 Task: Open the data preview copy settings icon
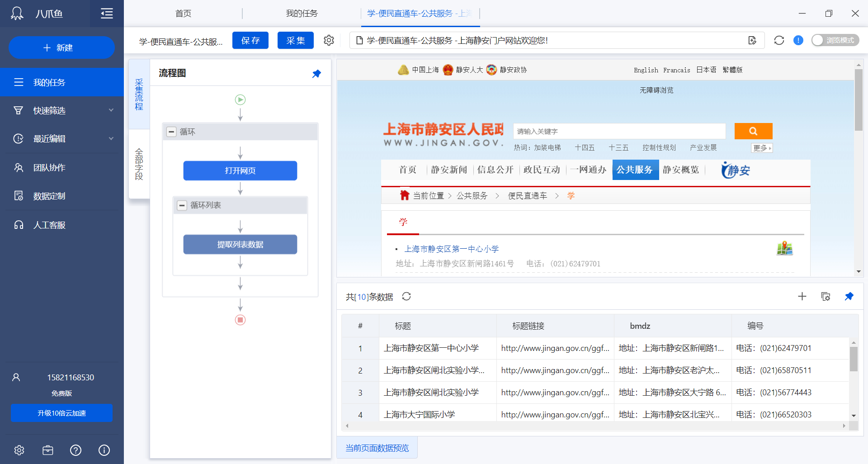[826, 296]
